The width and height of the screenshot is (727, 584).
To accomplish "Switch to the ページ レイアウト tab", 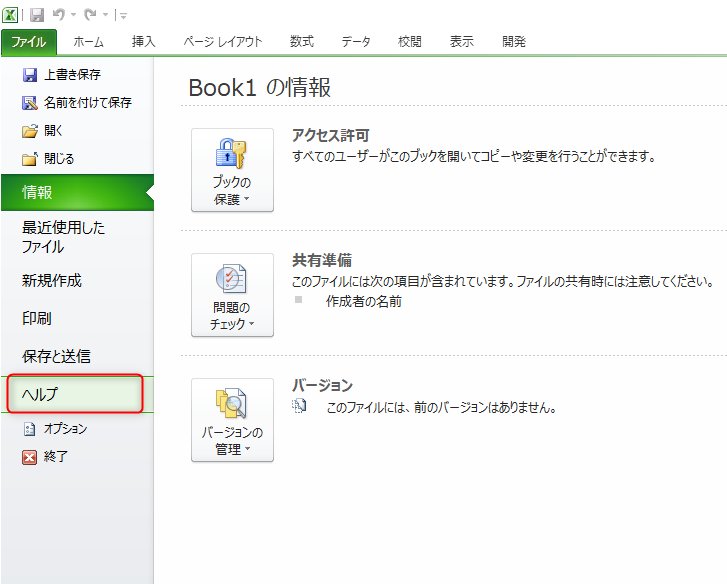I will point(223,42).
